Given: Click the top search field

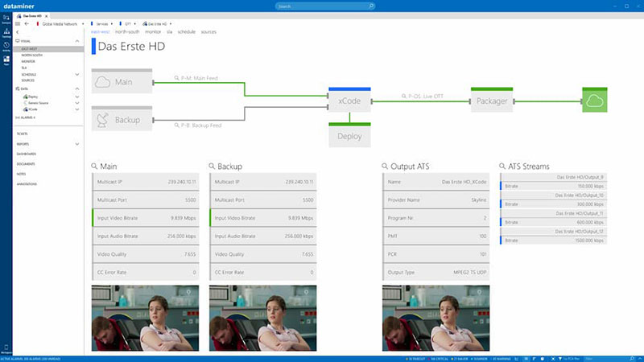Looking at the screenshot, I should tap(324, 6).
